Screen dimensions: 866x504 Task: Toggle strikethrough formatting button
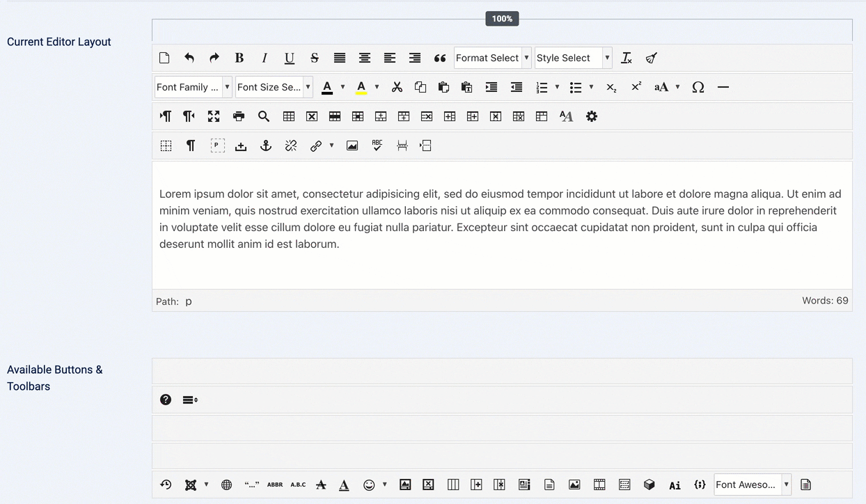coord(314,58)
